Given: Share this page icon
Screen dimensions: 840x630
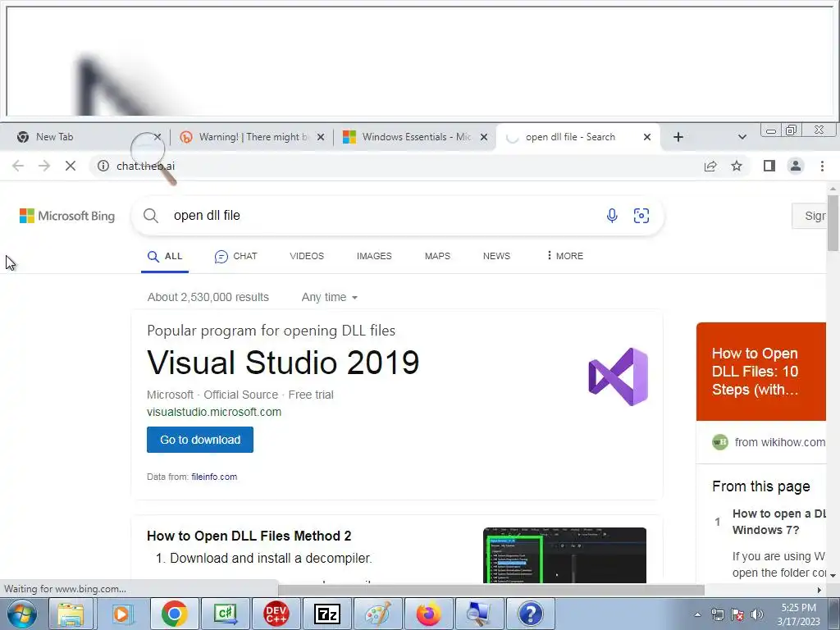Looking at the screenshot, I should (710, 166).
